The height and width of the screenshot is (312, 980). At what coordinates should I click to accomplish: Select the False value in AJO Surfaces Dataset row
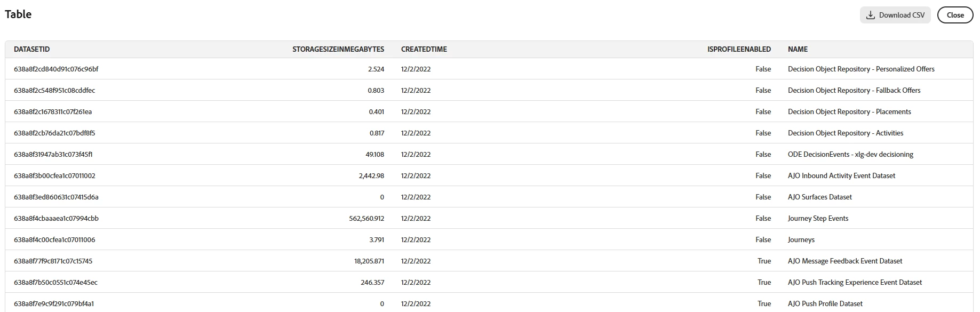[x=763, y=197]
